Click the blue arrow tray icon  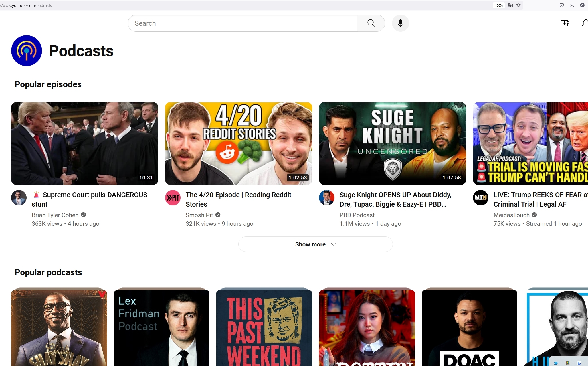tap(579, 363)
